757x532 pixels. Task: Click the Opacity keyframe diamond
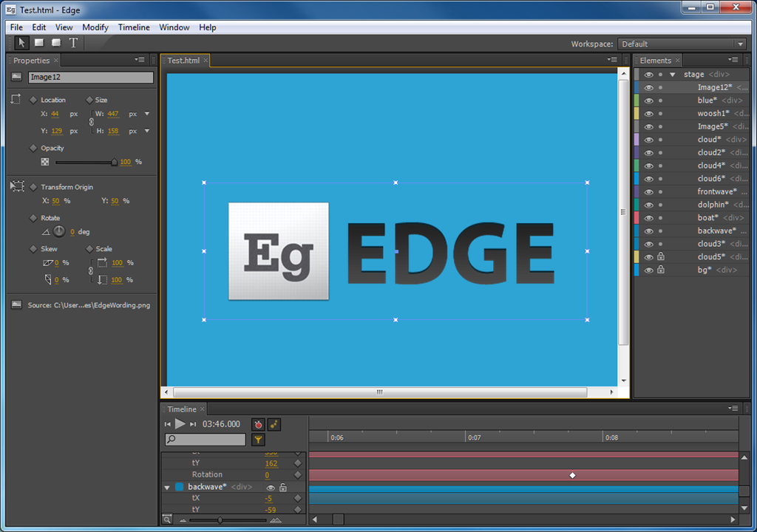click(x=33, y=148)
